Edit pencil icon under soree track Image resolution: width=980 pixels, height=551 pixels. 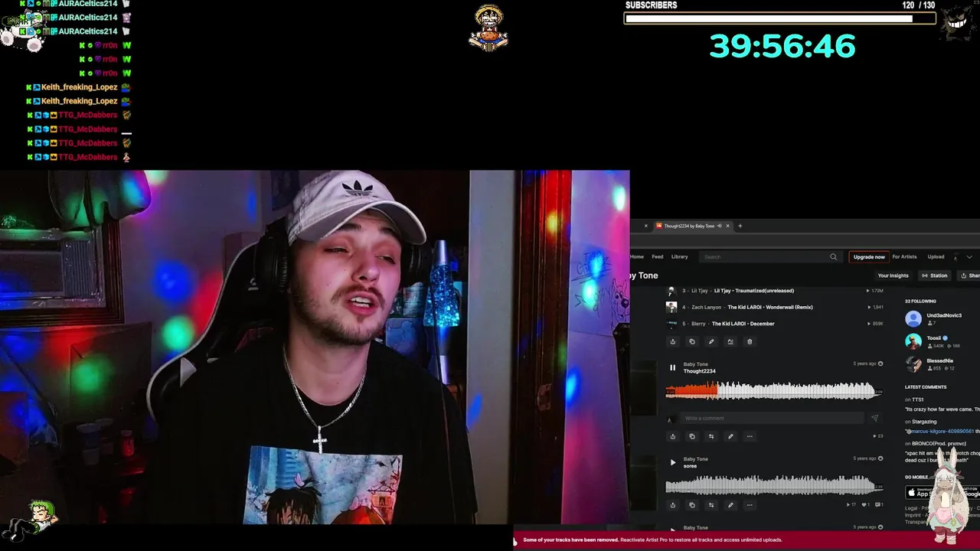click(730, 505)
